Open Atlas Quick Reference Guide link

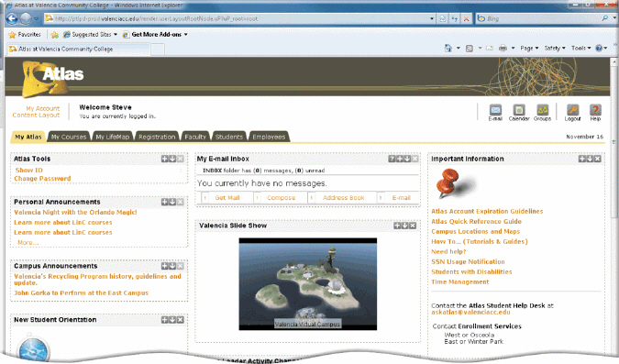pyautogui.click(x=477, y=222)
